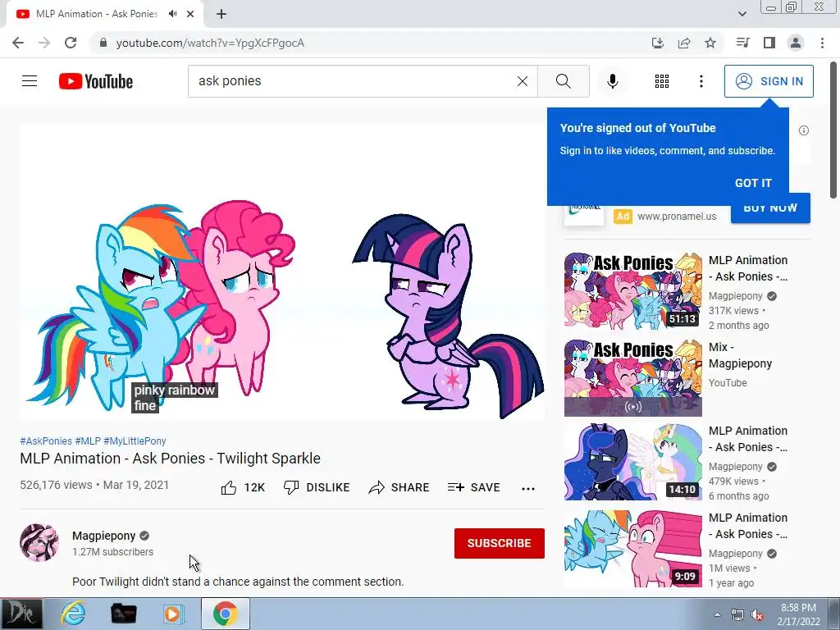
Task: Open media controls icon in Chrome toolbar
Action: pos(743,43)
